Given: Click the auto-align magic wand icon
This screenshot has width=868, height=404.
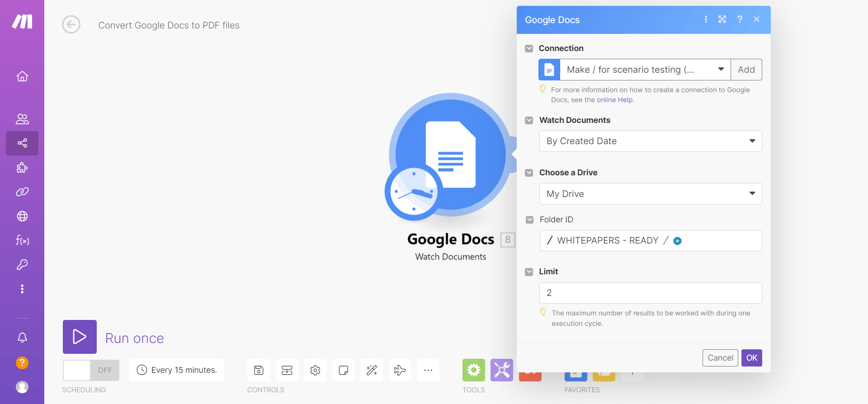Looking at the screenshot, I should coord(372,371).
